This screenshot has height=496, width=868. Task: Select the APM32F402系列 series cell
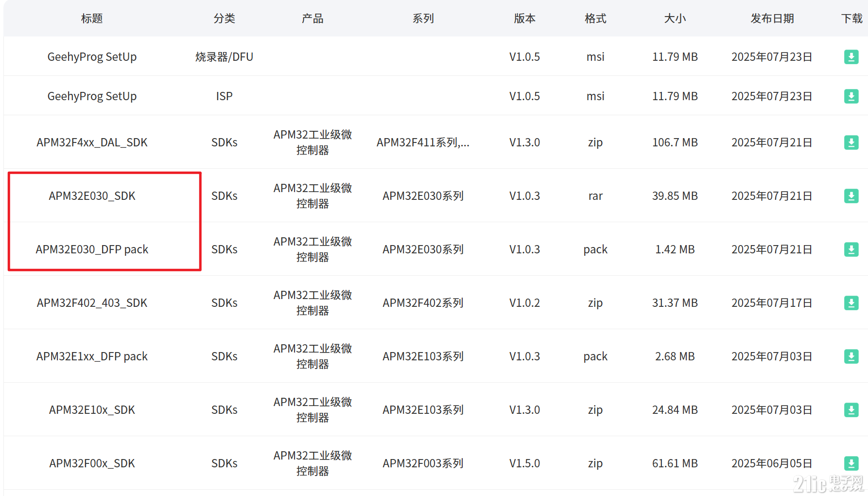tap(423, 303)
